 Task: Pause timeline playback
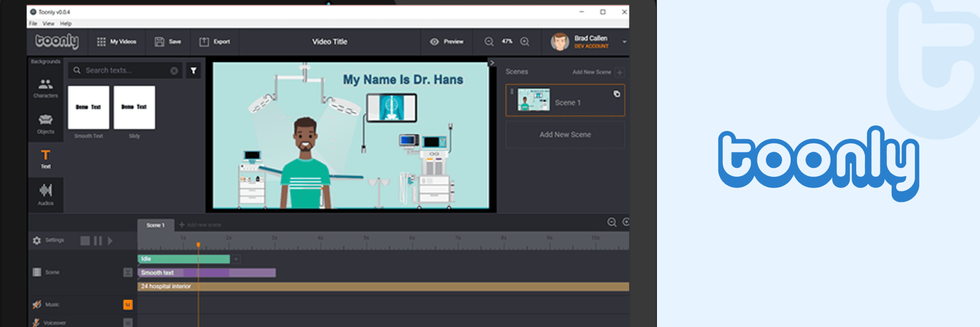click(97, 241)
